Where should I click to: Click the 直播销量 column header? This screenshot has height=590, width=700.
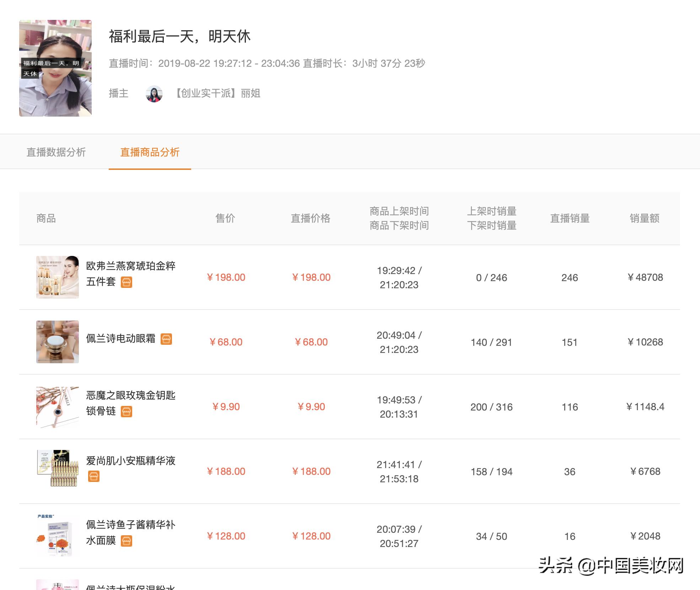(x=570, y=218)
